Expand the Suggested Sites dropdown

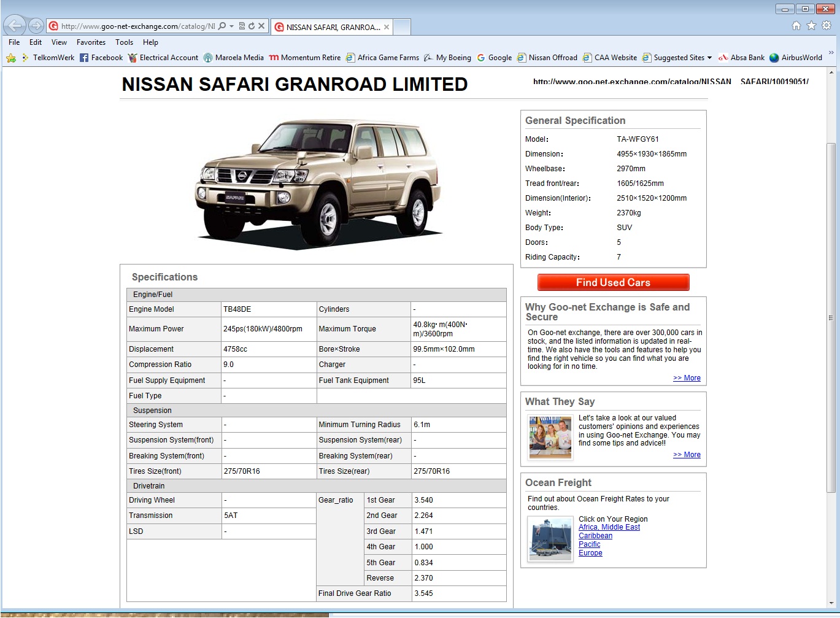pos(709,58)
